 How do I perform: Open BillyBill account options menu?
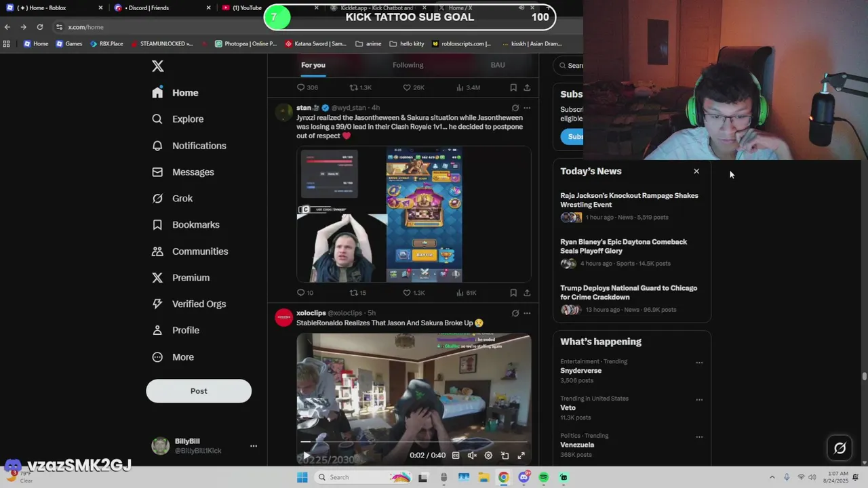point(254,446)
